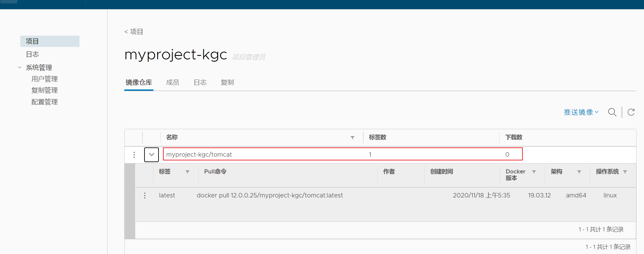Open 日志 in the sidebar
Viewport: 644px width, 254px height.
pyautogui.click(x=33, y=54)
